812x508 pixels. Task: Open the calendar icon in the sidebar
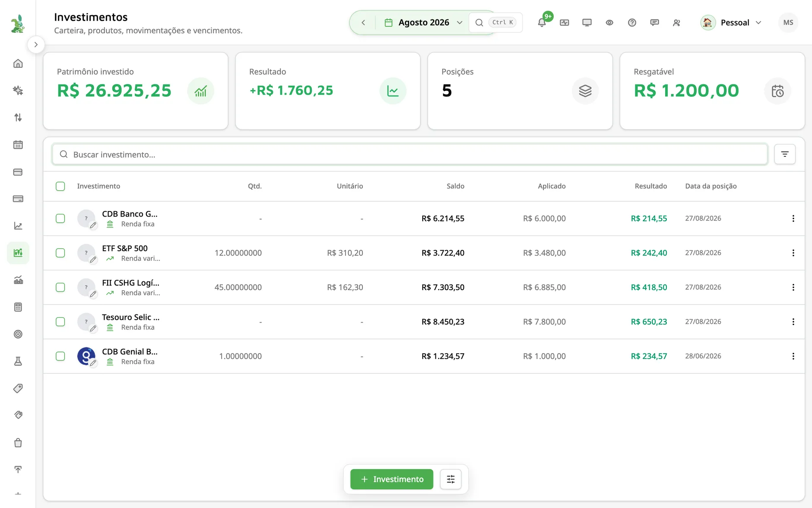pos(18,145)
